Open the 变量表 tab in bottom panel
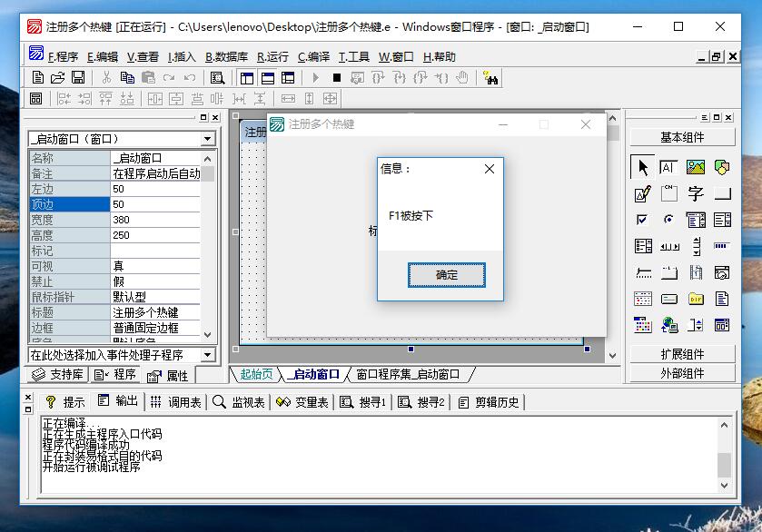The image size is (762, 532). pos(302,402)
